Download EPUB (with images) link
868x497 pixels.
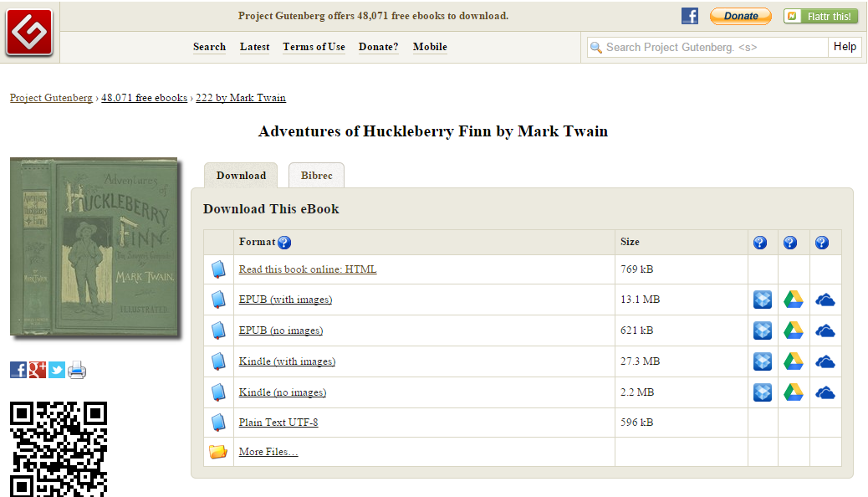coord(285,300)
